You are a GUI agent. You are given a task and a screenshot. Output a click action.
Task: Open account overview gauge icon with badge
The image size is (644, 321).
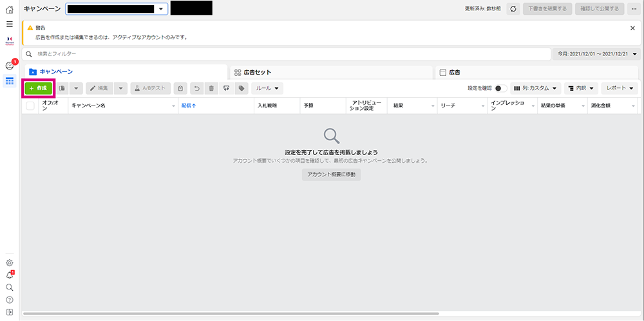(10, 65)
